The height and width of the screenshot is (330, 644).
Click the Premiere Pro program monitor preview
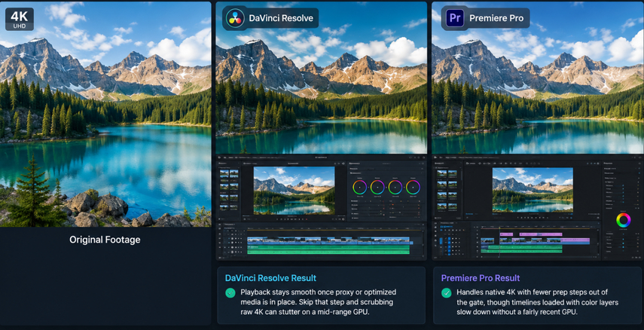533,190
